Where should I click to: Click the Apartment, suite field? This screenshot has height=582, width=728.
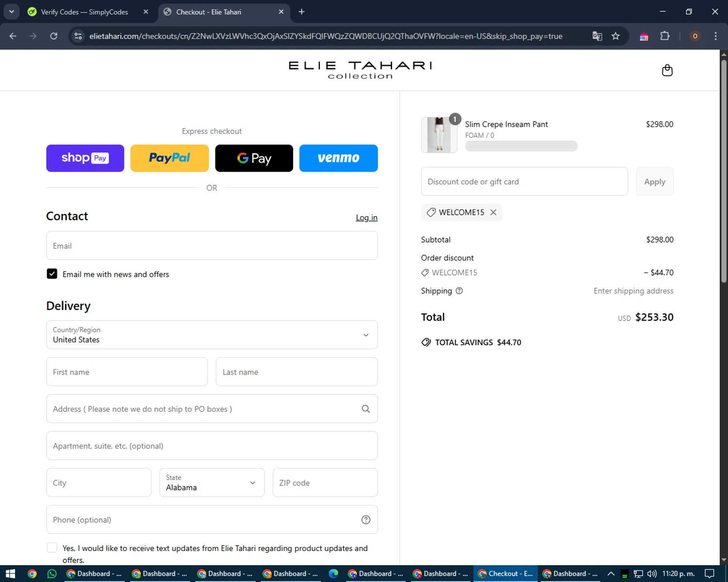[212, 446]
